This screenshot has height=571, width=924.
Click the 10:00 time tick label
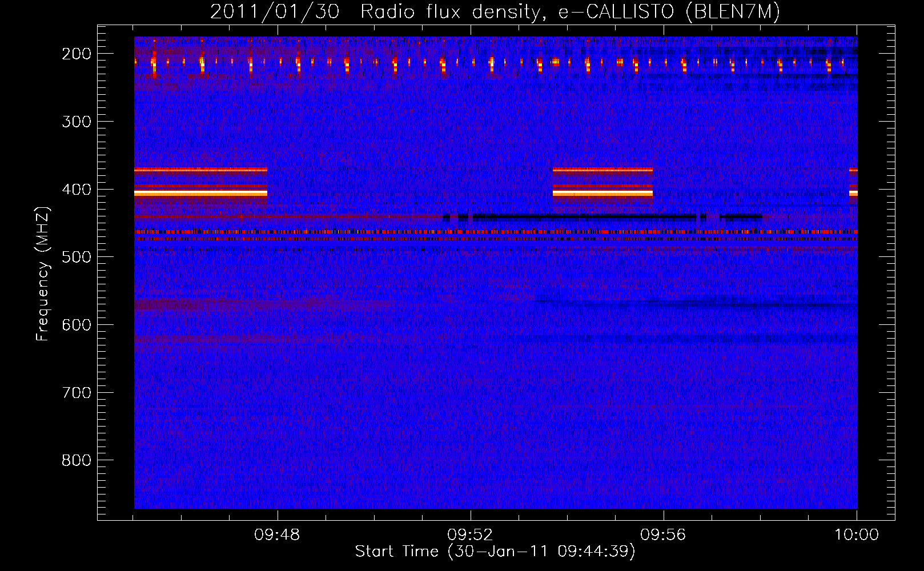coord(857,535)
